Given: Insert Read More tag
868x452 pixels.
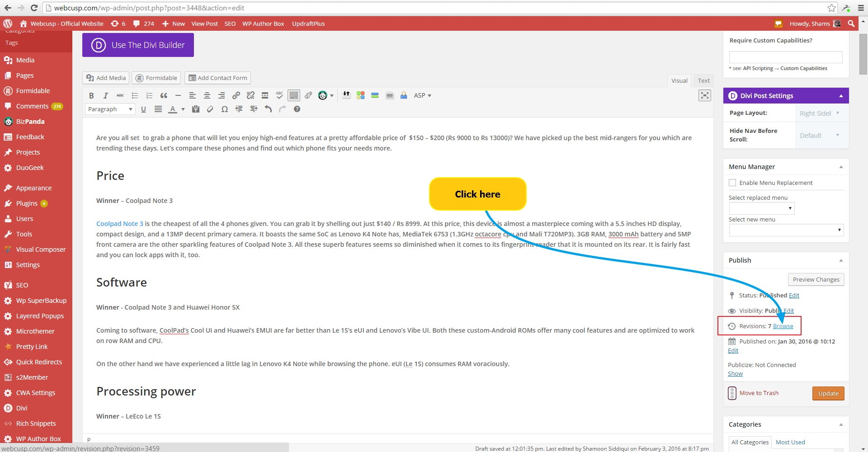Looking at the screenshot, I should pyautogui.click(x=265, y=95).
